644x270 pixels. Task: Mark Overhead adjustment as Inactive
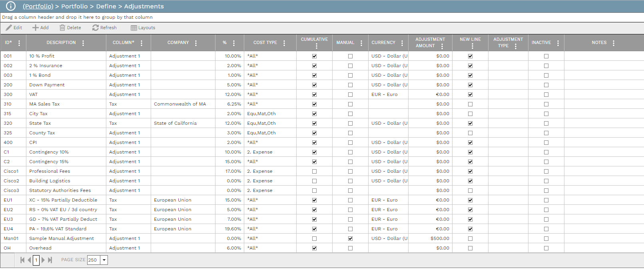546,248
